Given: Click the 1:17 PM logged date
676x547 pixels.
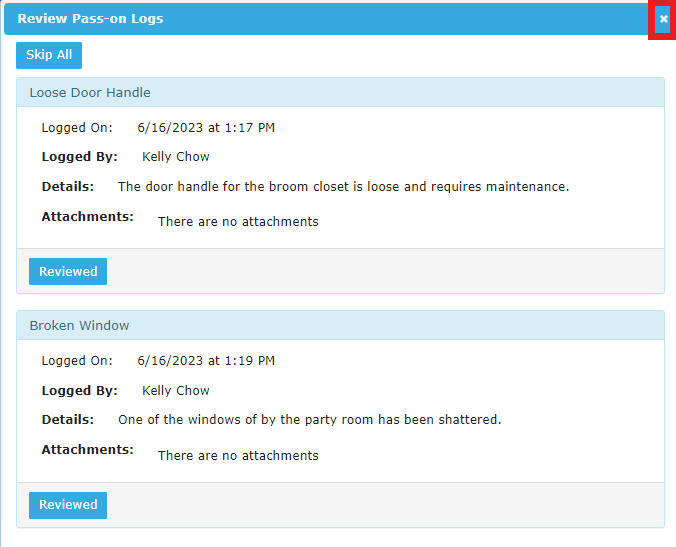Looking at the screenshot, I should point(206,128).
